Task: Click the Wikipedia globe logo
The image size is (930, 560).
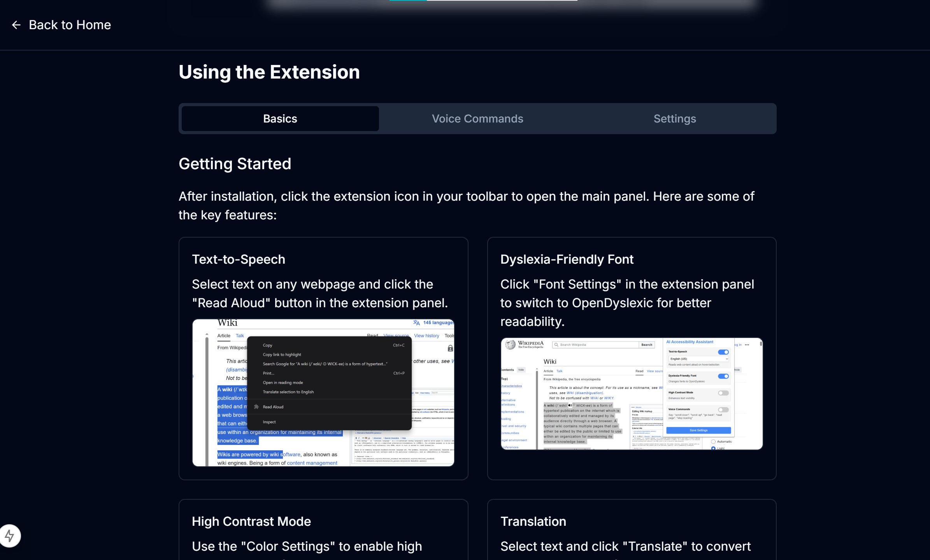Action: point(510,345)
